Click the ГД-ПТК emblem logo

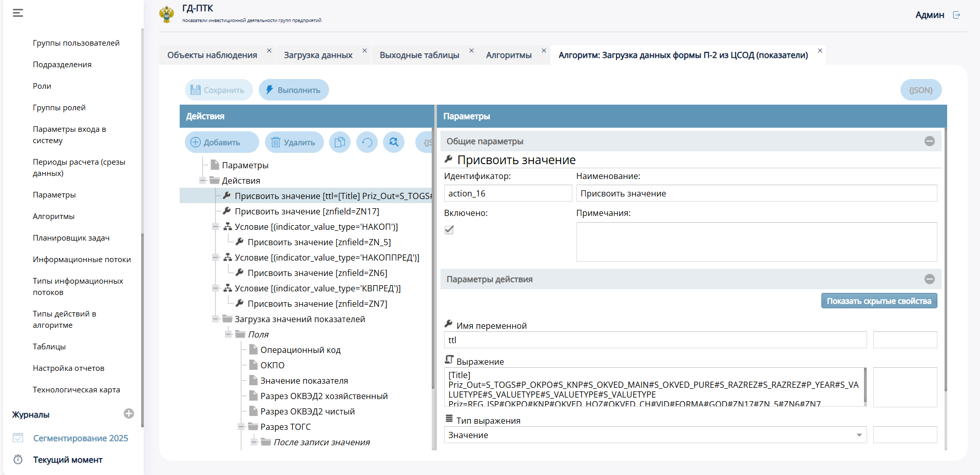coord(166,14)
